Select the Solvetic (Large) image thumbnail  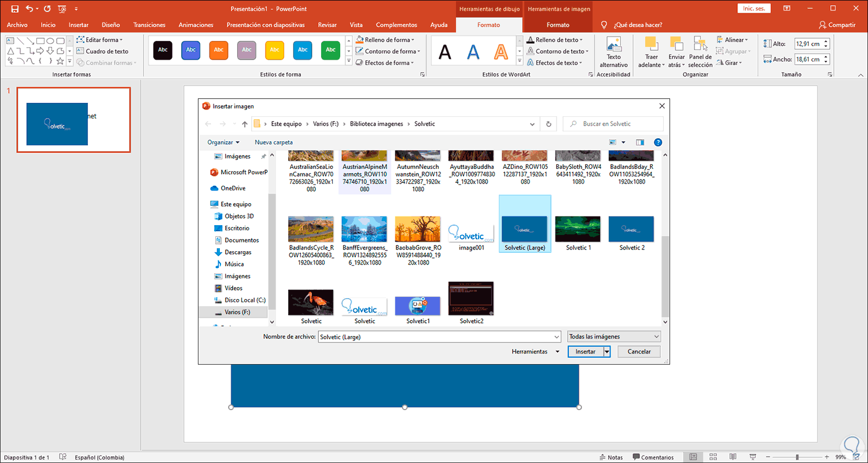525,224
